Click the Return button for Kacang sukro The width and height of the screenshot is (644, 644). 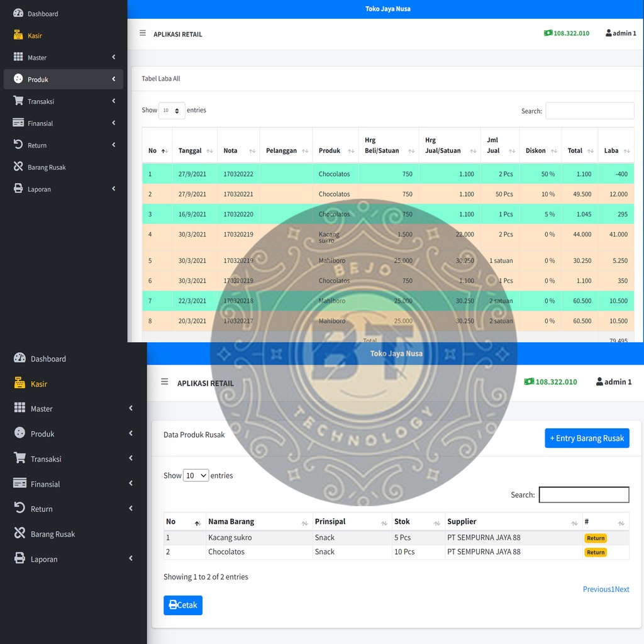pyautogui.click(x=595, y=538)
